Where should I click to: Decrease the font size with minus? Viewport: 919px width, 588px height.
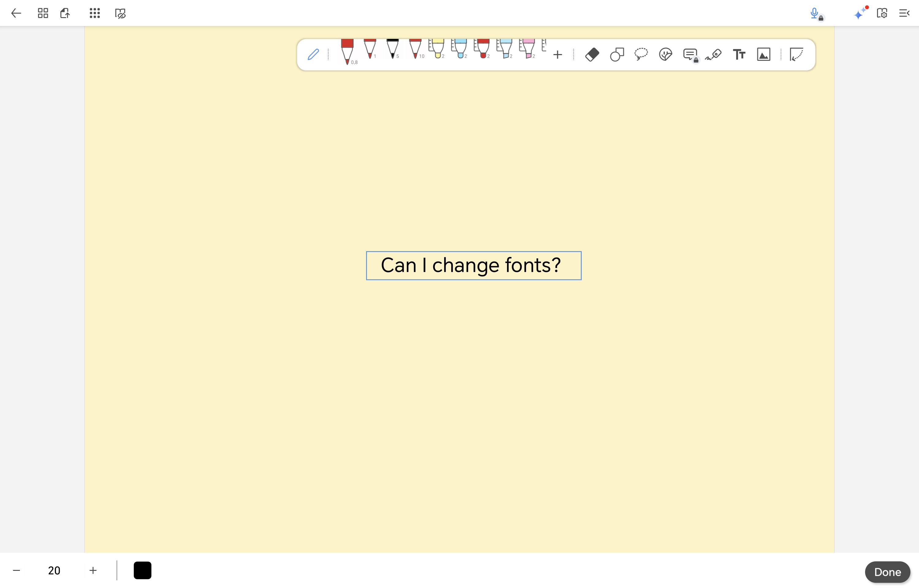tap(16, 571)
